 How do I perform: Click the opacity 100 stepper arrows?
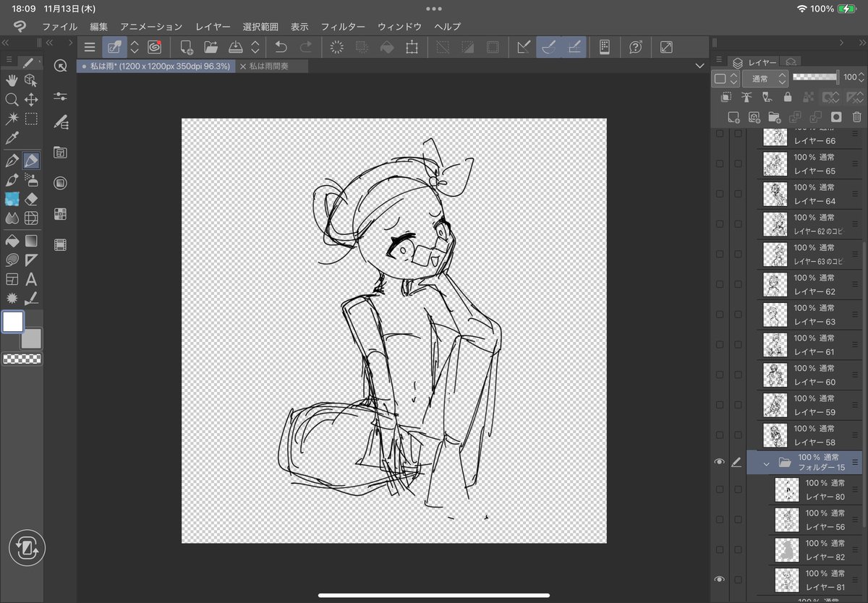(x=862, y=77)
